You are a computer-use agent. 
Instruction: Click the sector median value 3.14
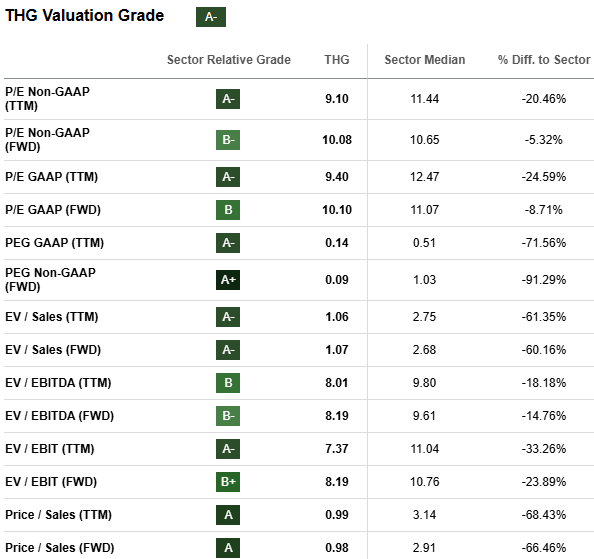424,515
